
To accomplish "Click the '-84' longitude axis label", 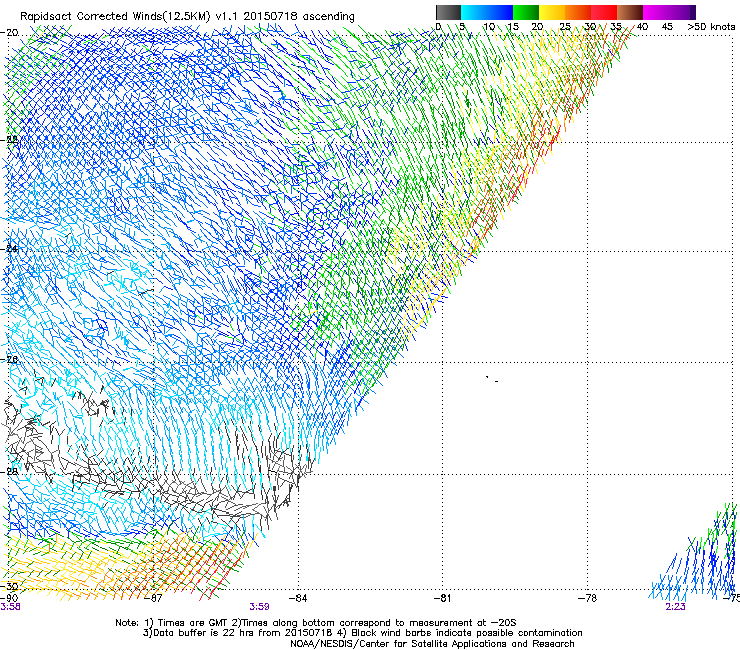I will coord(298,598).
